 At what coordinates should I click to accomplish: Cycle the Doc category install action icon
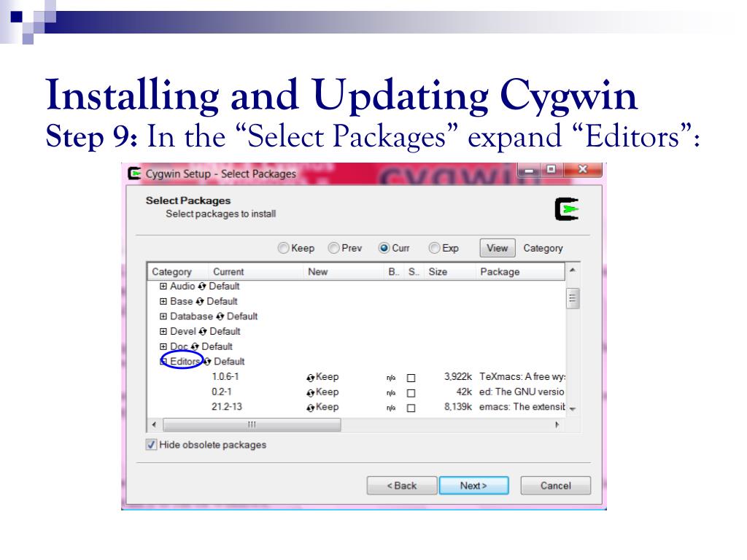[194, 346]
